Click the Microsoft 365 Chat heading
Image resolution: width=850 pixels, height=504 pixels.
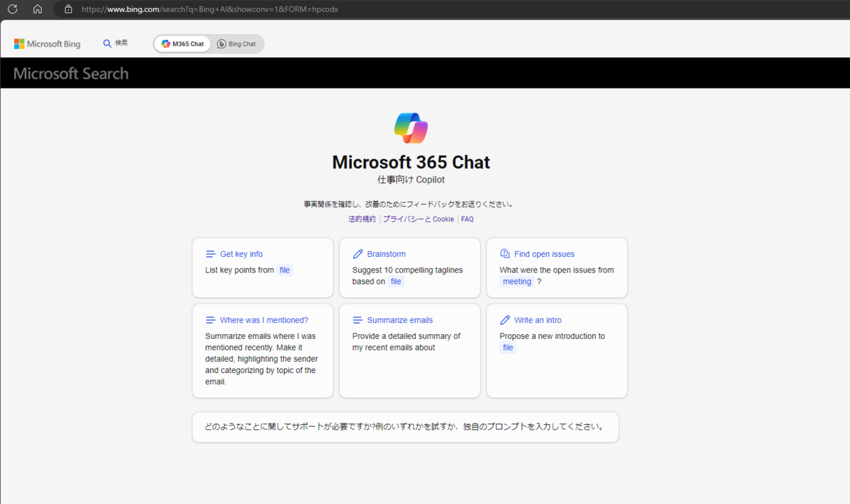tap(411, 162)
